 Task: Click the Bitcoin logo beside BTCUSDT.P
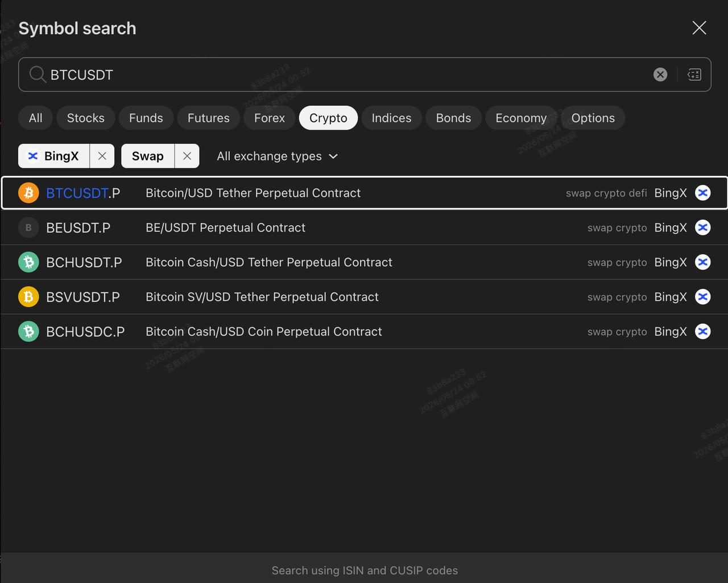pos(28,193)
